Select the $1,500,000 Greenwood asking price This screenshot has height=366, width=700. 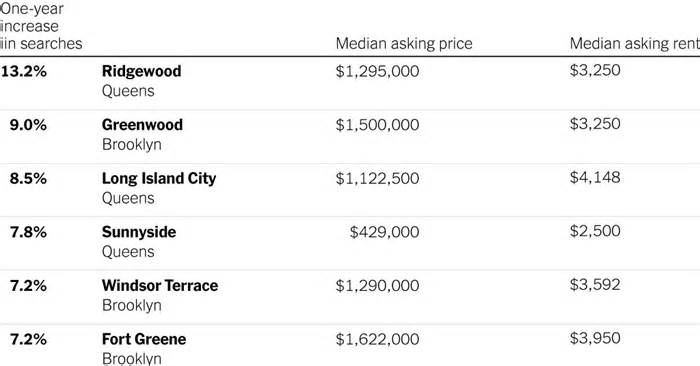click(x=377, y=125)
